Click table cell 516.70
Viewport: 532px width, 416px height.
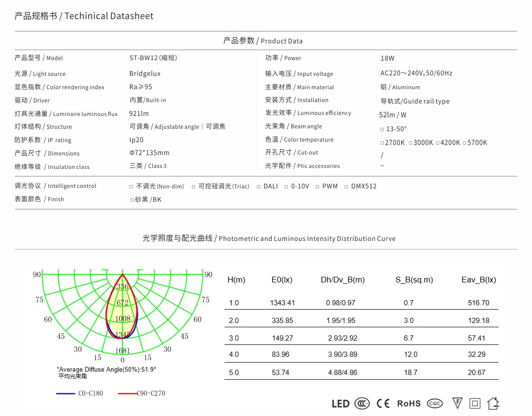click(479, 303)
